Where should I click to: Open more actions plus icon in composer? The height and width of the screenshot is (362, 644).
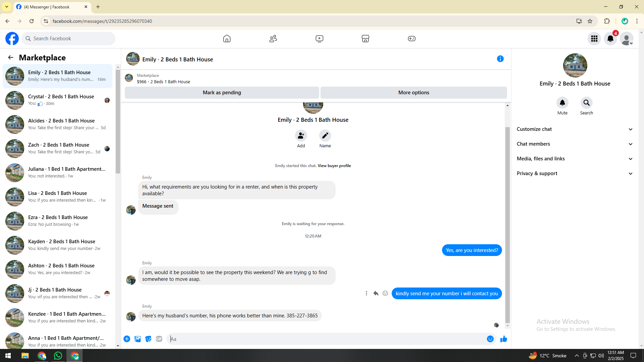point(127,339)
